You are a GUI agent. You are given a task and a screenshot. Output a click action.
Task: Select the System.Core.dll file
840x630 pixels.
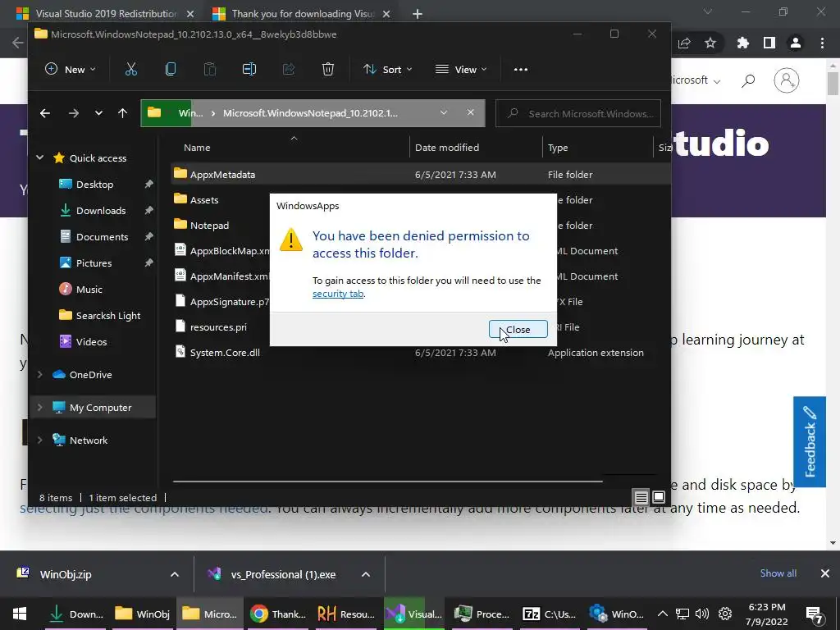coord(225,353)
